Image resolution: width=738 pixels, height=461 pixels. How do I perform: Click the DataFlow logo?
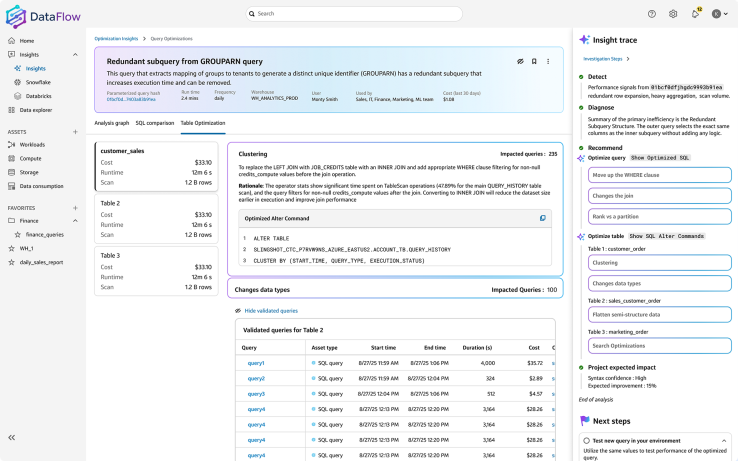pyautogui.click(x=43, y=16)
